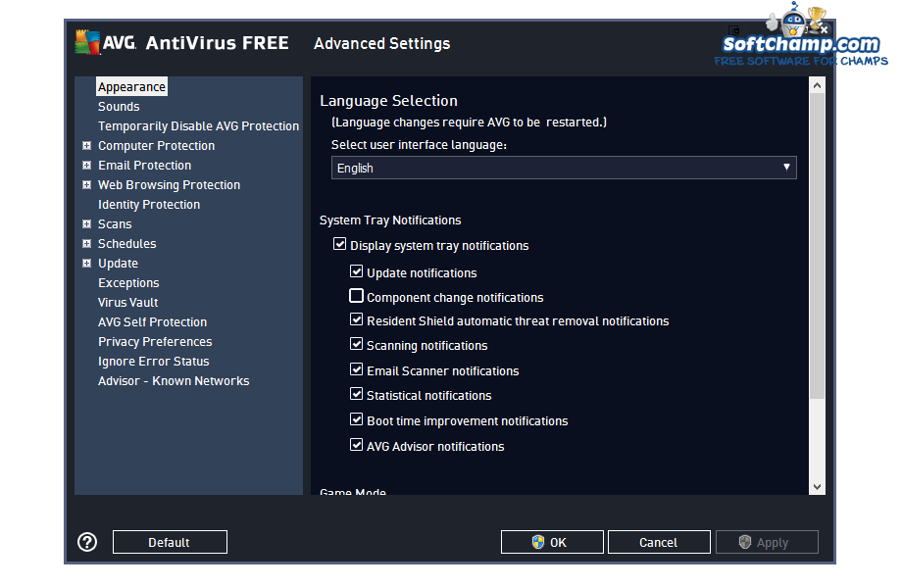This screenshot has width=902, height=588.
Task: Open Temporarily Disable AVG Protection settings
Action: click(198, 125)
